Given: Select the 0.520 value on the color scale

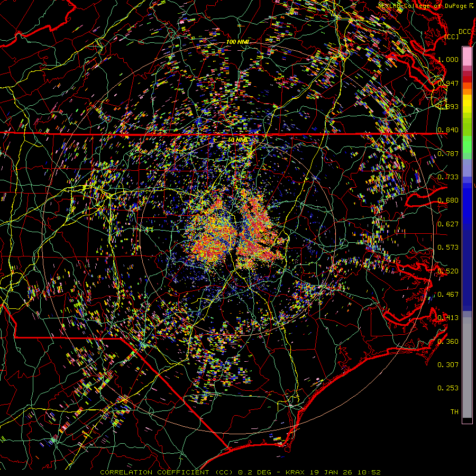Looking at the screenshot, I should click(448, 271).
